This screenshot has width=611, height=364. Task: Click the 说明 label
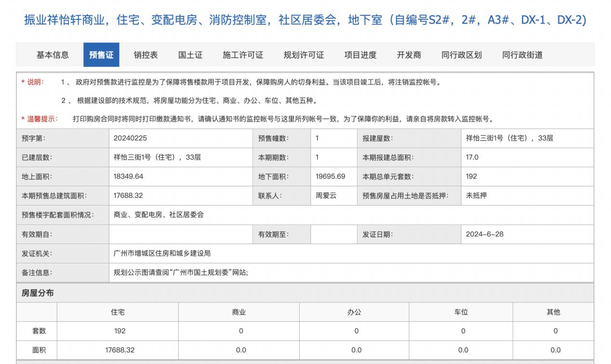pyautogui.click(x=32, y=82)
